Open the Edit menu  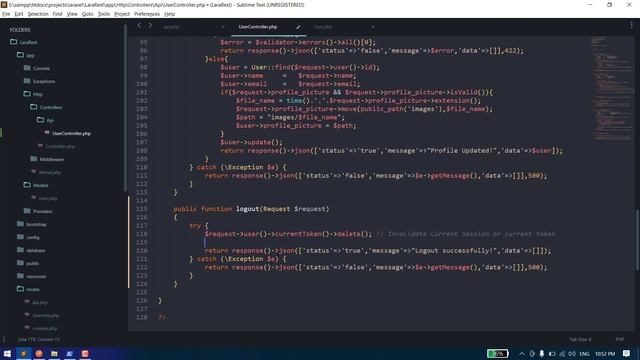point(19,14)
